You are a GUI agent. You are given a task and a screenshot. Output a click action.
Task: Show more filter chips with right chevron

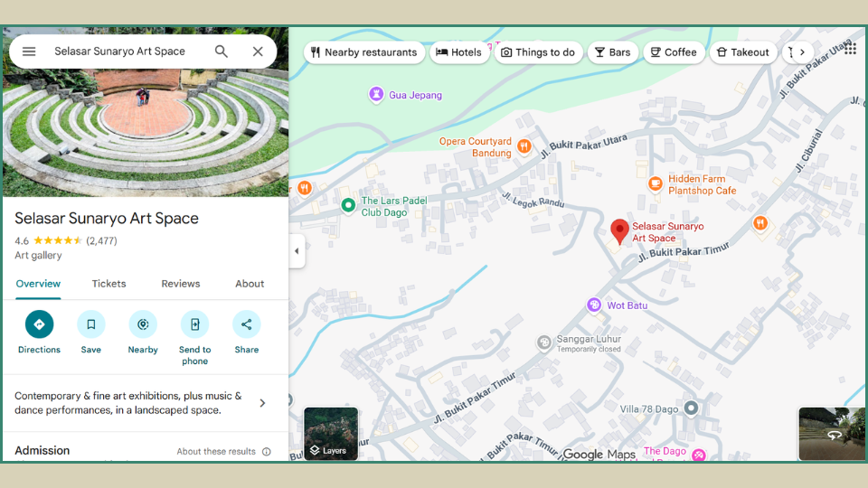pos(802,52)
